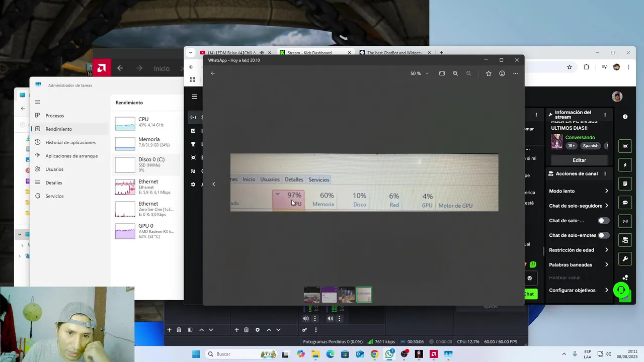Click broadcast signal icon in Kick rail
The image size is (644, 362).
coord(625,221)
